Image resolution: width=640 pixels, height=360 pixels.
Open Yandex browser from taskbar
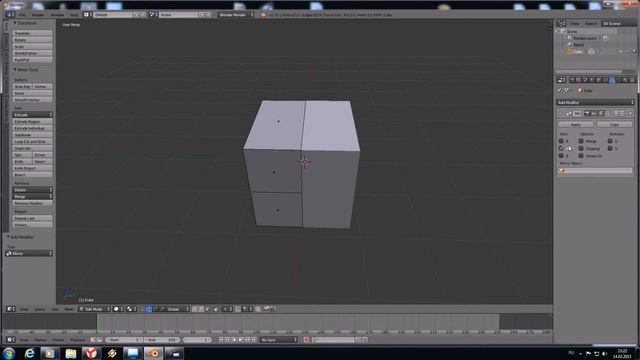91,353
